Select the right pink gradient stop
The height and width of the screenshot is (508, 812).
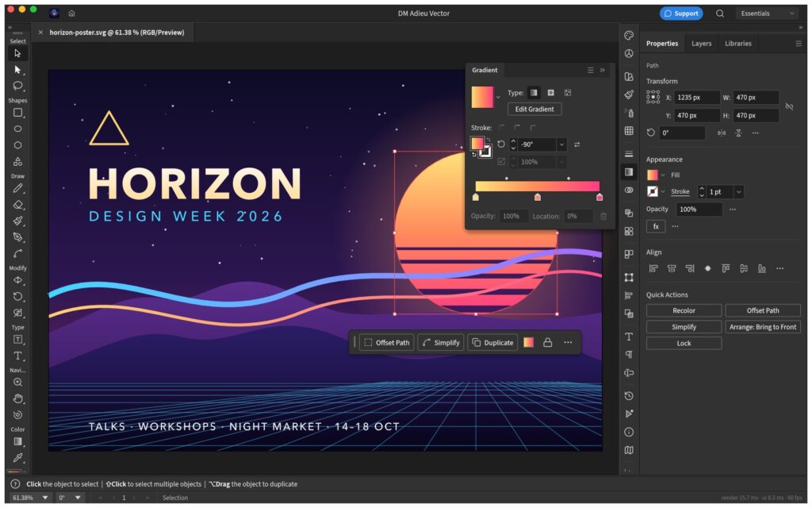pyautogui.click(x=599, y=197)
